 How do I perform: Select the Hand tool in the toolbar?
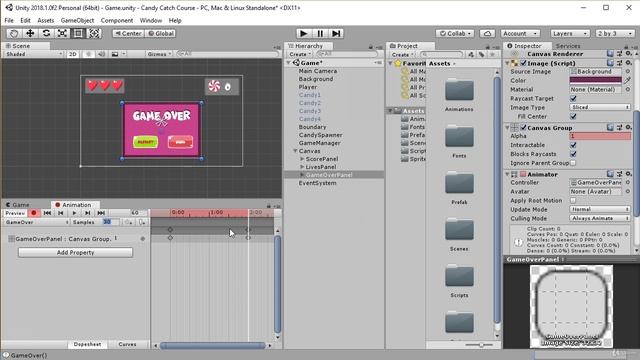(13, 33)
